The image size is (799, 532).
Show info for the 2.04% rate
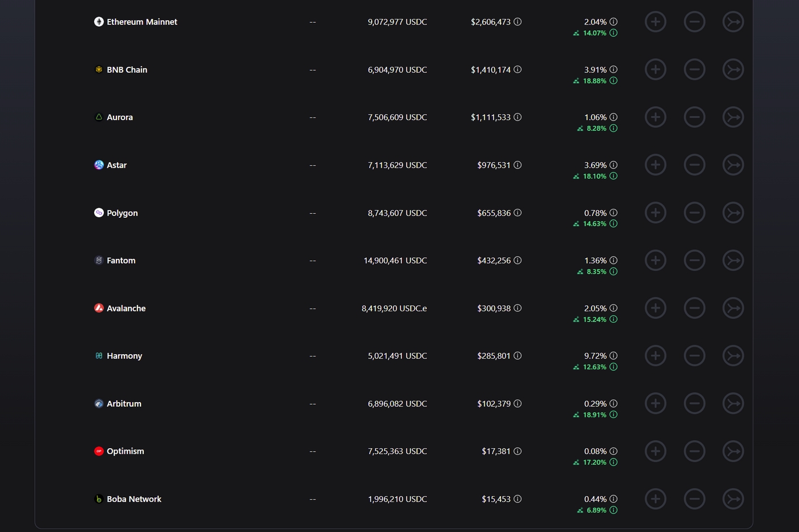pyautogui.click(x=614, y=22)
